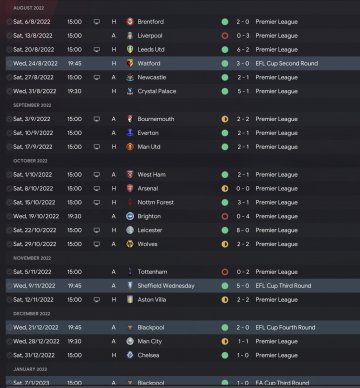Click the TV broadcast icon for the Leeds Utd match
Image resolution: width=360 pixels, height=388 pixels.
97,50
